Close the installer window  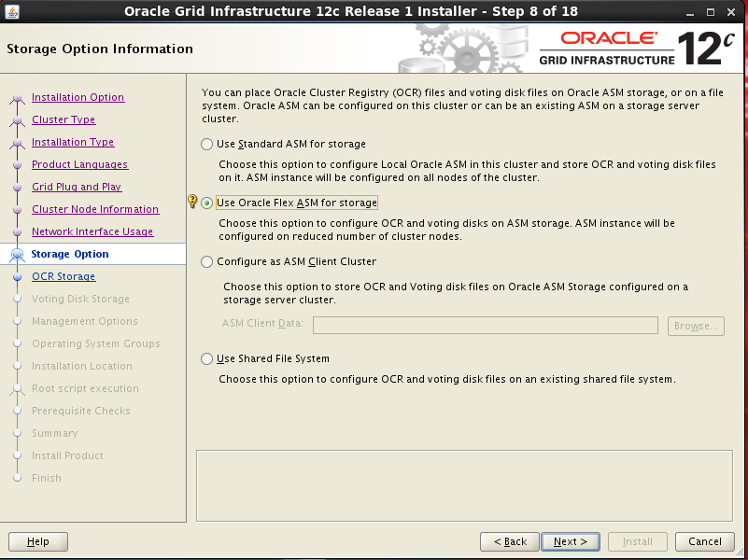(731, 12)
